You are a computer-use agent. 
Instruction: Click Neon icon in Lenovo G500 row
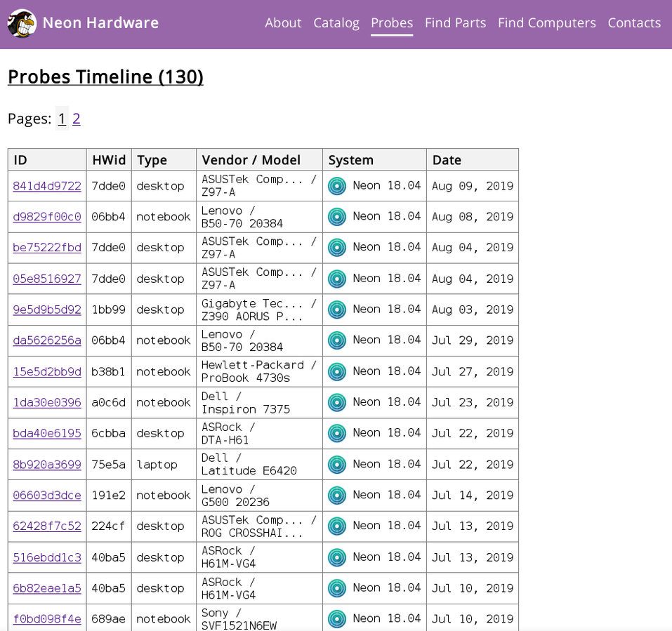click(337, 496)
